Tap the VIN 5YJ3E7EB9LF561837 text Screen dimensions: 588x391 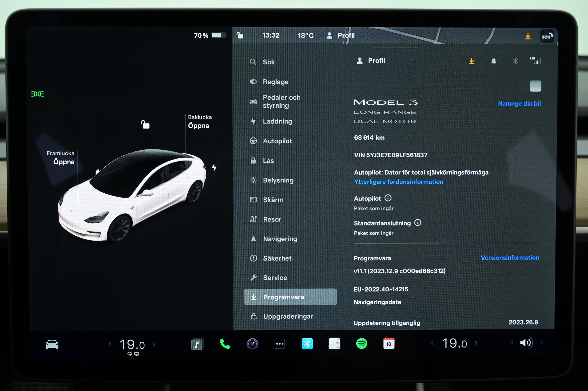391,155
